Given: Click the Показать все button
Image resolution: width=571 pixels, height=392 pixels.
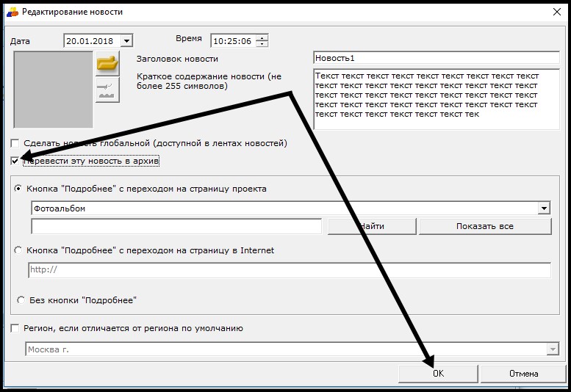Looking at the screenshot, I should point(484,226).
